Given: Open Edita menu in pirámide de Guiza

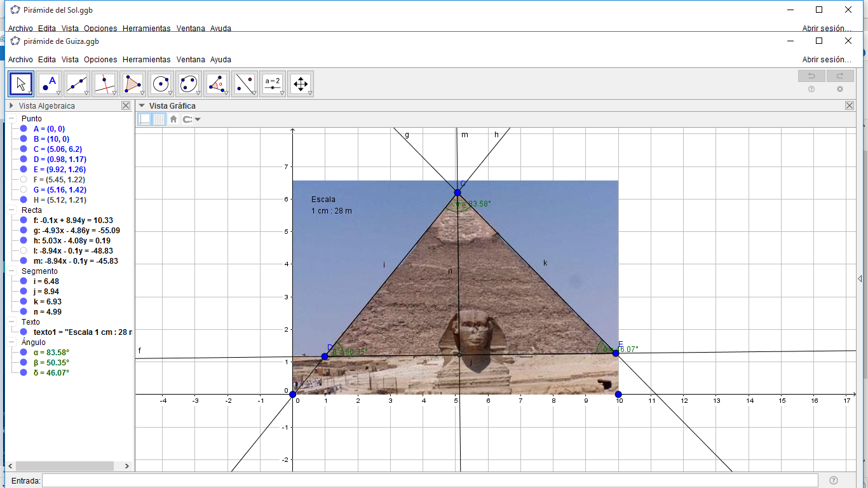Looking at the screenshot, I should (47, 60).
